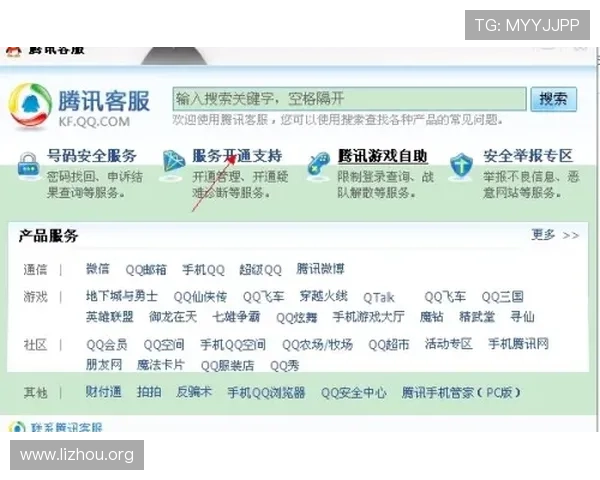Open the 英雄联盟 game link
The width and height of the screenshot is (600, 480).
click(109, 317)
